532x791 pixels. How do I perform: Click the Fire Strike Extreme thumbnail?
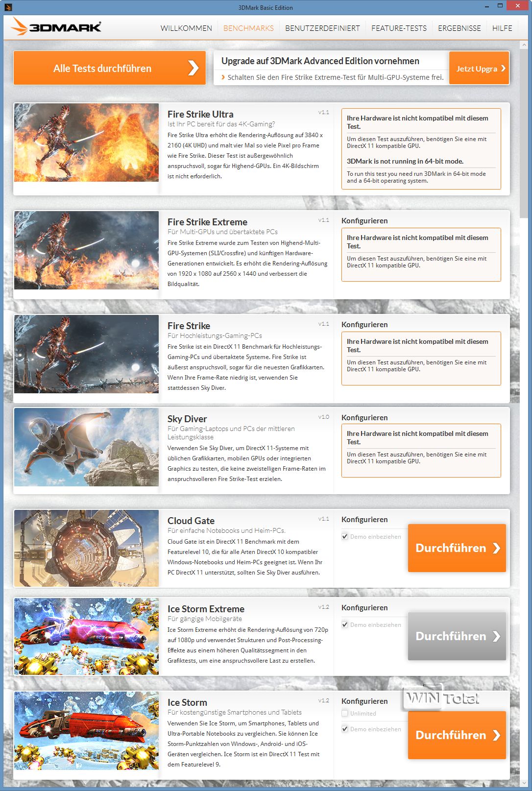click(86, 250)
